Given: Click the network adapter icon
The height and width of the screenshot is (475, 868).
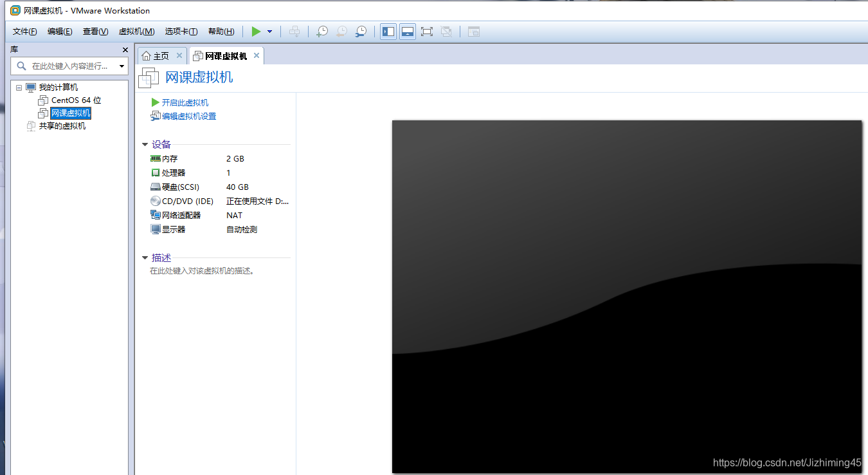Looking at the screenshot, I should point(155,216).
